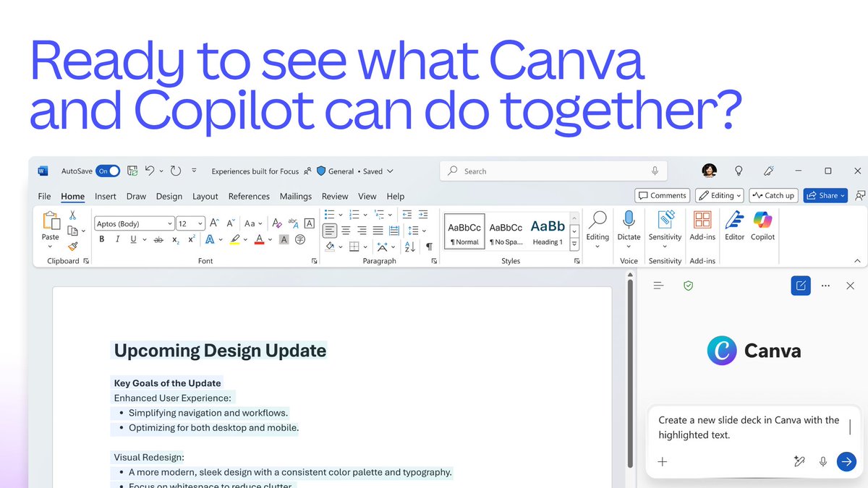
Task: Click the lightbulb icon in title bar
Action: pos(739,171)
